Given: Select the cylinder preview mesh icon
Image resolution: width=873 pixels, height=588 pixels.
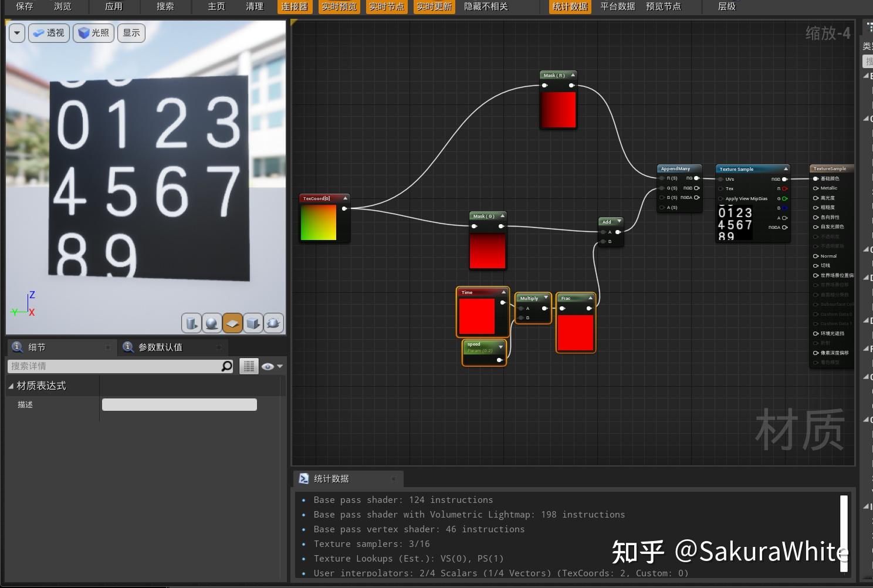Looking at the screenshot, I should pyautogui.click(x=191, y=323).
